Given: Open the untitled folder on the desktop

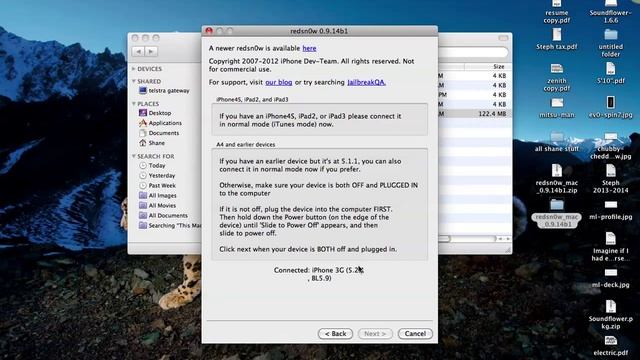Looking at the screenshot, I should [611, 42].
